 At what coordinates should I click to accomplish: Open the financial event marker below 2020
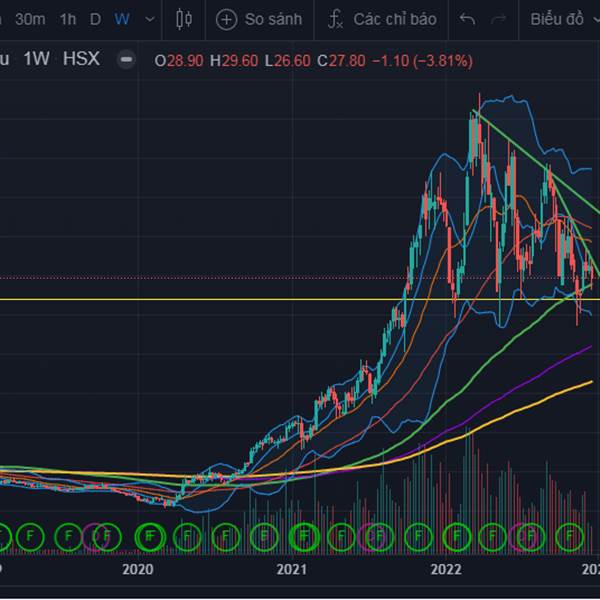click(x=150, y=536)
